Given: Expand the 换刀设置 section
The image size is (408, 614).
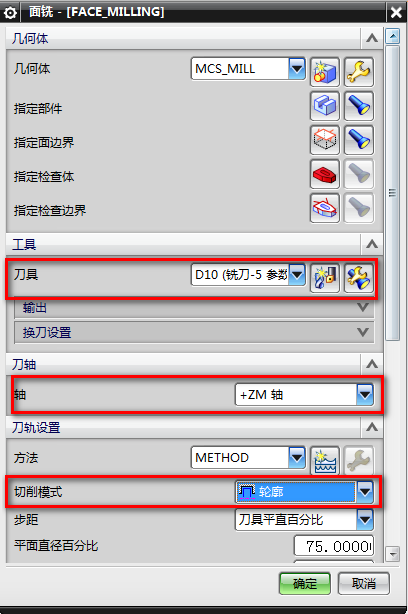Looking at the screenshot, I should click(x=195, y=332).
